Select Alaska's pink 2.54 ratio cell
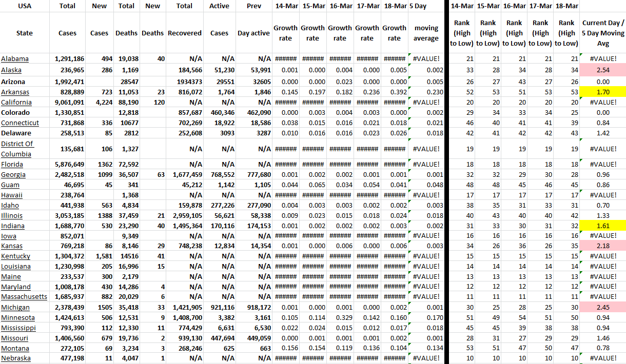The width and height of the screenshot is (626, 364). coord(603,70)
